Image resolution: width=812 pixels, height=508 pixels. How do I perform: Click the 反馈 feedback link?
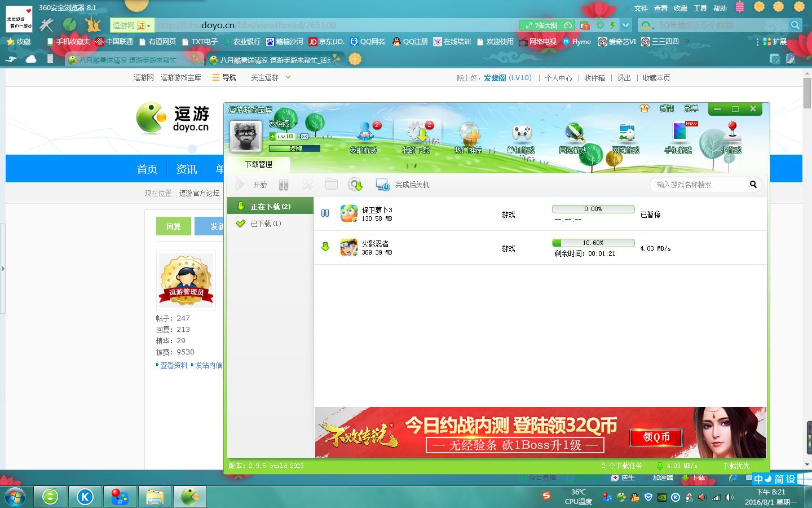point(667,108)
